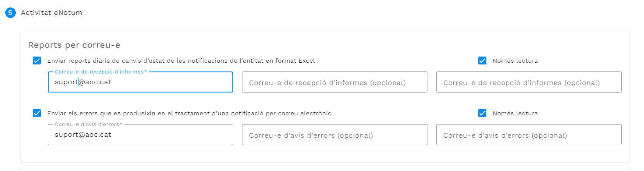Screen dimensions: 644x171
Task: Click the Només lectura text beside error notices
Action: (515, 113)
